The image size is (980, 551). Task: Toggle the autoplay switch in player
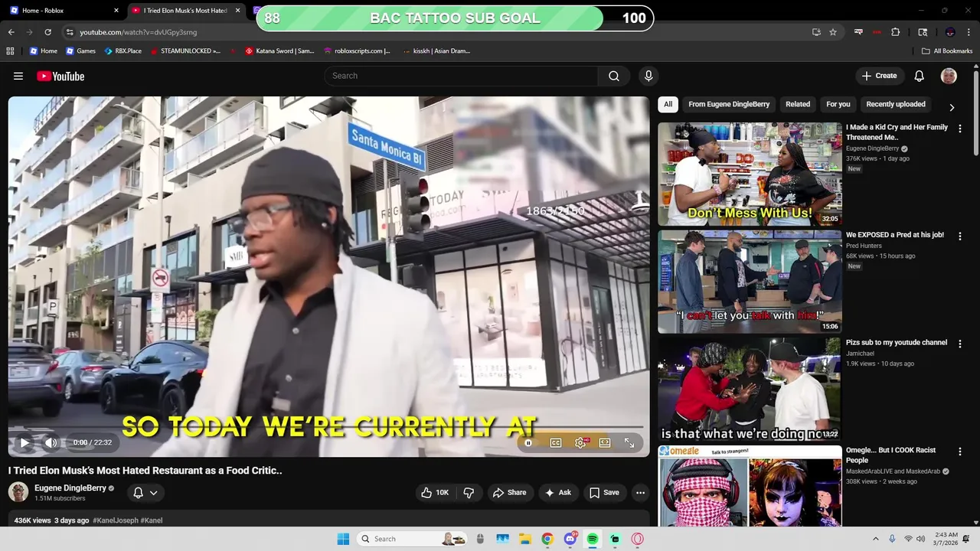(x=528, y=442)
